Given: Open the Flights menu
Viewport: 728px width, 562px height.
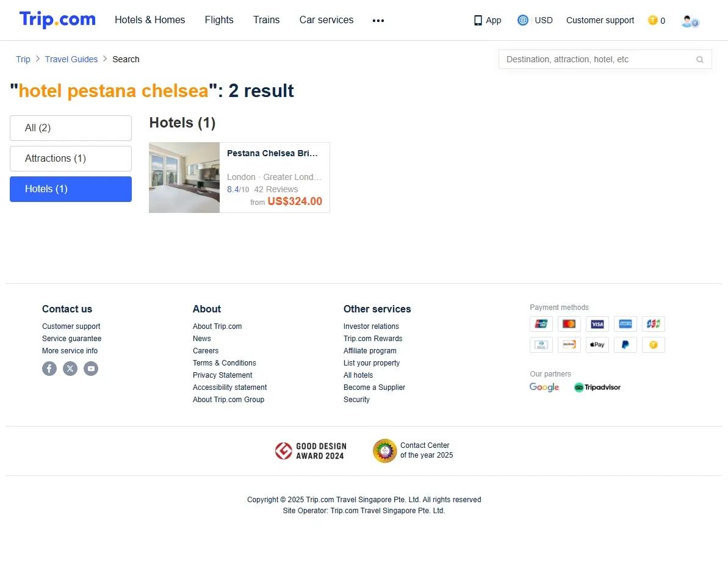Looking at the screenshot, I should 218,20.
